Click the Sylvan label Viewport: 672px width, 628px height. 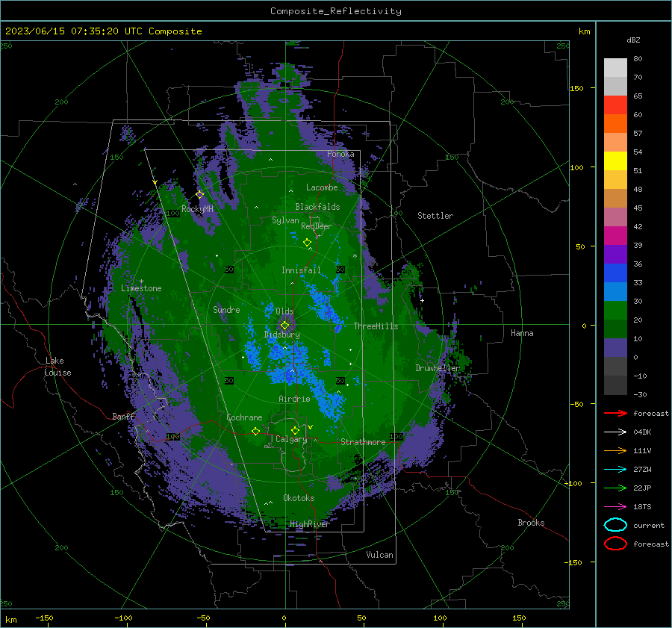point(285,220)
